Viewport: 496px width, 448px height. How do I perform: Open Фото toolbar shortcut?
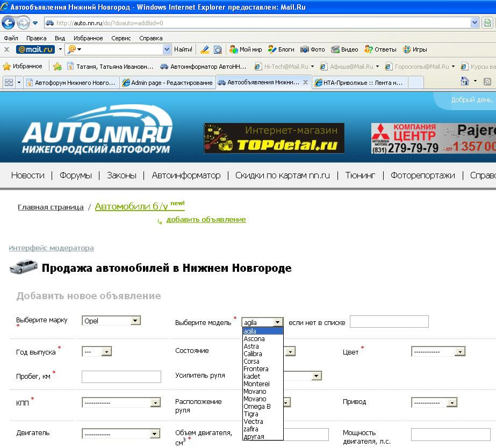point(313,49)
